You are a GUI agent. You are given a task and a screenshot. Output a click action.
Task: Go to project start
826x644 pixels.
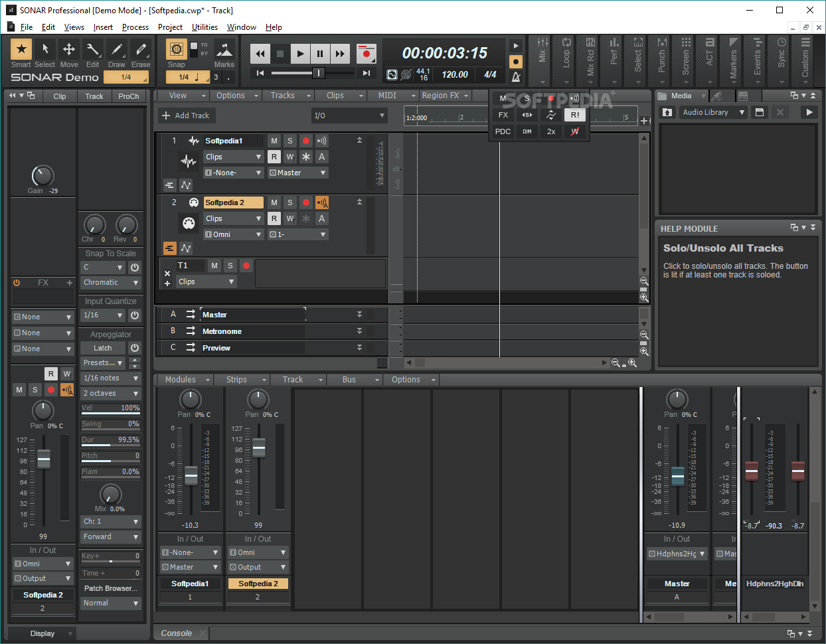pyautogui.click(x=260, y=73)
